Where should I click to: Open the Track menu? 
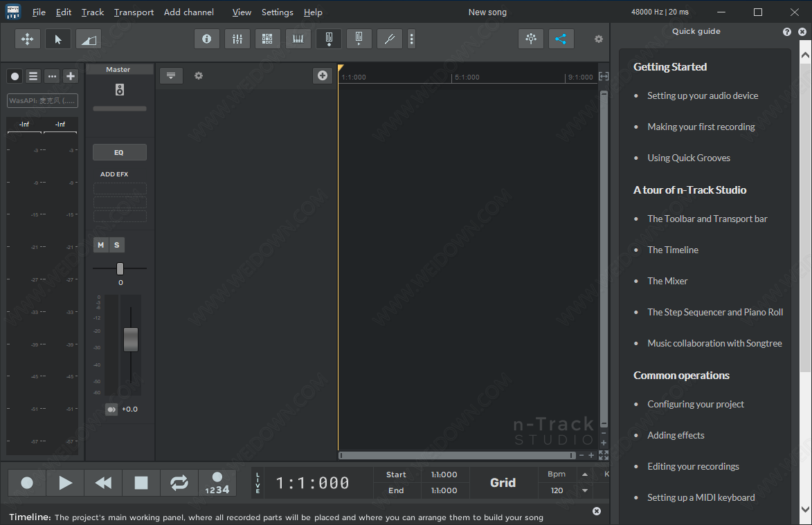[93, 12]
